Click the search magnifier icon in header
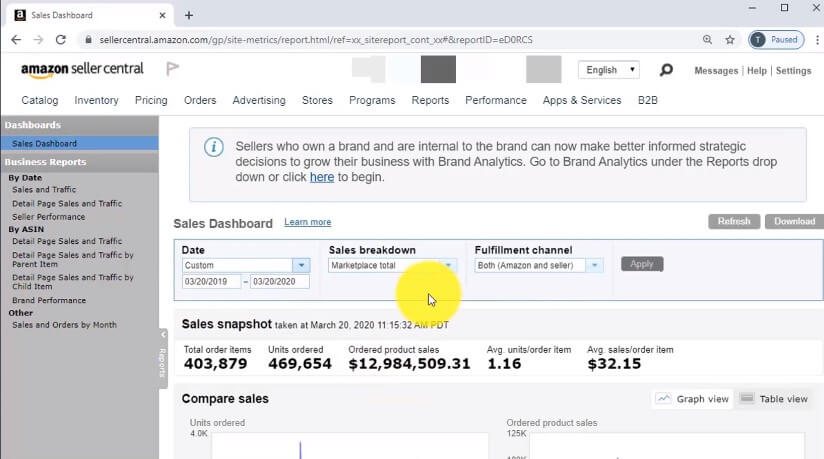824x459 pixels. pos(666,70)
